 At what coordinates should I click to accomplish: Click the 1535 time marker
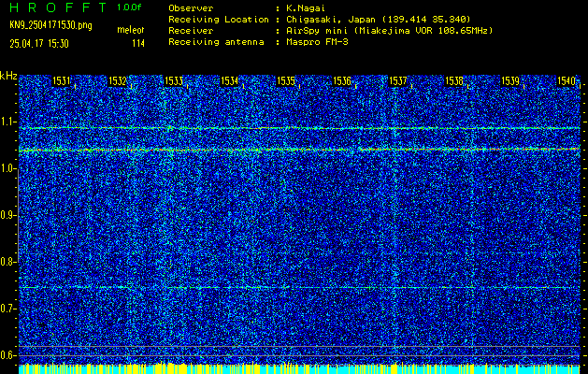pyautogui.click(x=286, y=81)
